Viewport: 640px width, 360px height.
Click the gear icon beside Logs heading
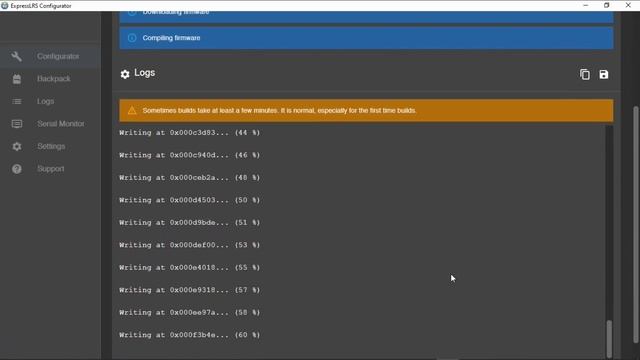pos(125,74)
